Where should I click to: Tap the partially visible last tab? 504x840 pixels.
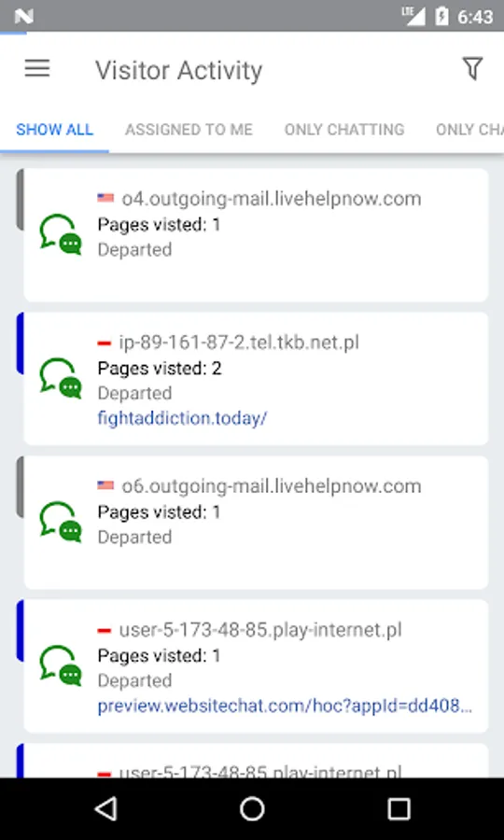click(469, 130)
